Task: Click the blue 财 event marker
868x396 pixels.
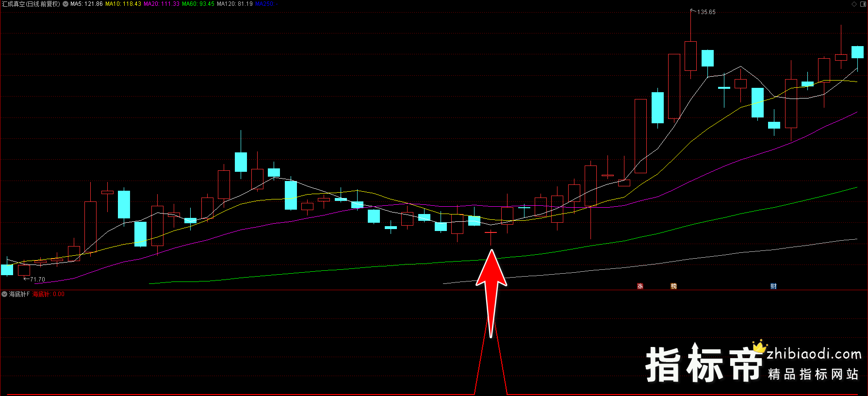Action: point(773,286)
